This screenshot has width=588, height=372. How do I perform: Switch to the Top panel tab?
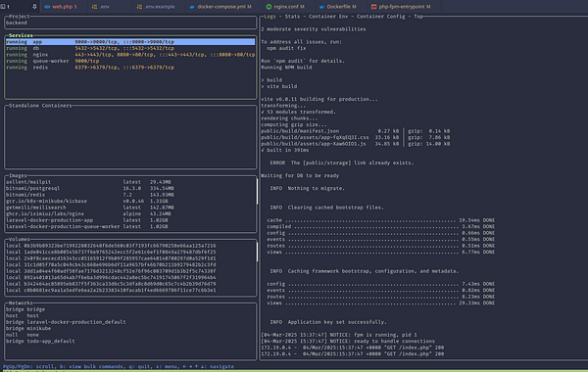[418, 17]
